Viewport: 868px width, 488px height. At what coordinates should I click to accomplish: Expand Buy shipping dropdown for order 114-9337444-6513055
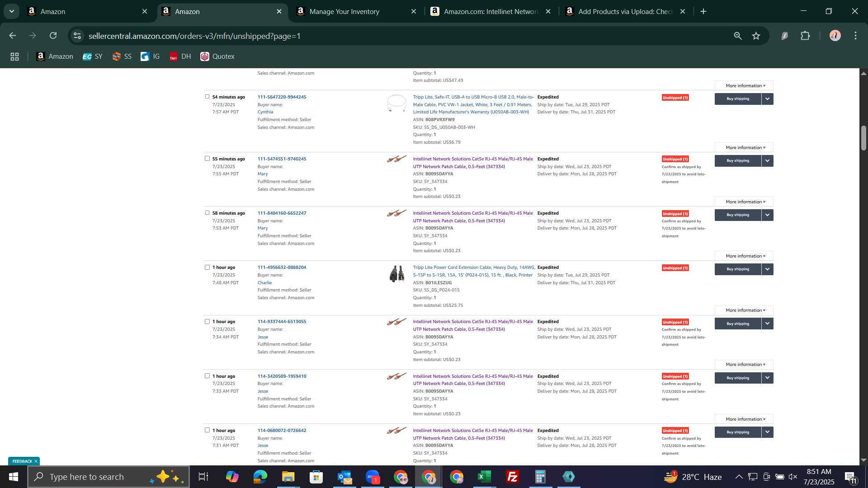pyautogui.click(x=767, y=324)
